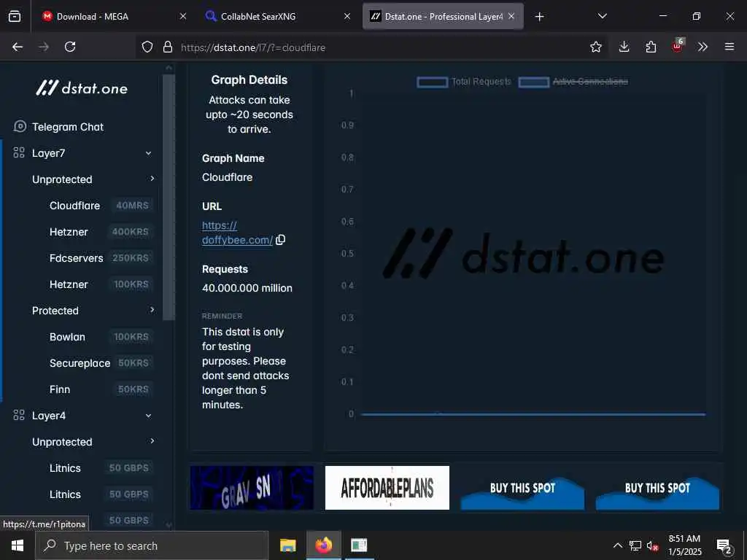
Task: Click the dstat.one logo in sidebar
Action: click(x=82, y=88)
